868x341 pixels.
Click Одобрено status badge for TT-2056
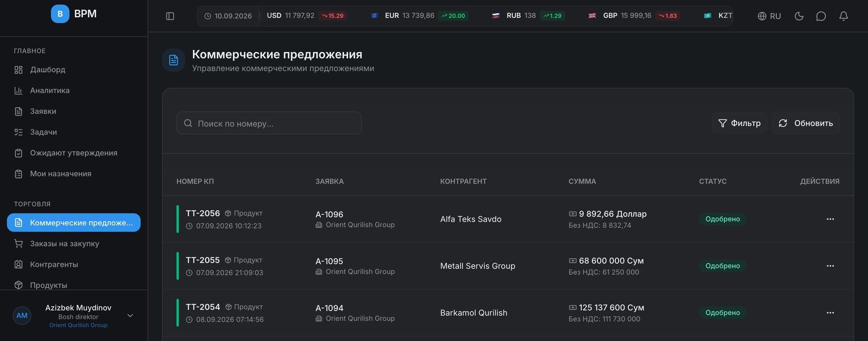click(722, 219)
